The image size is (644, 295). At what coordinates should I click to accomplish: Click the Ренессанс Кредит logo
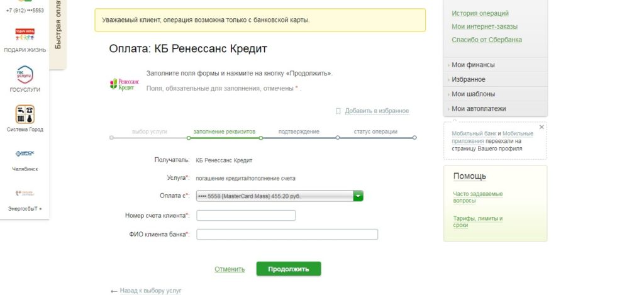tap(125, 84)
